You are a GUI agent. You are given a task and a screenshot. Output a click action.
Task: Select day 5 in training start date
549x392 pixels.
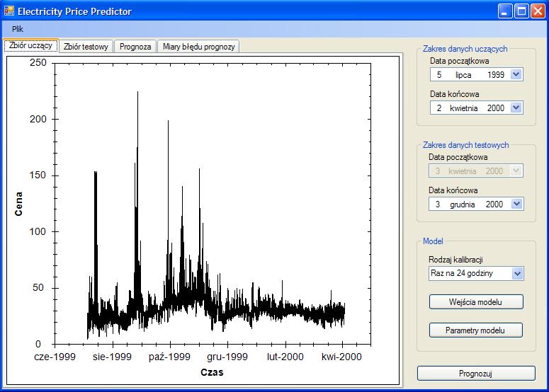[439, 74]
